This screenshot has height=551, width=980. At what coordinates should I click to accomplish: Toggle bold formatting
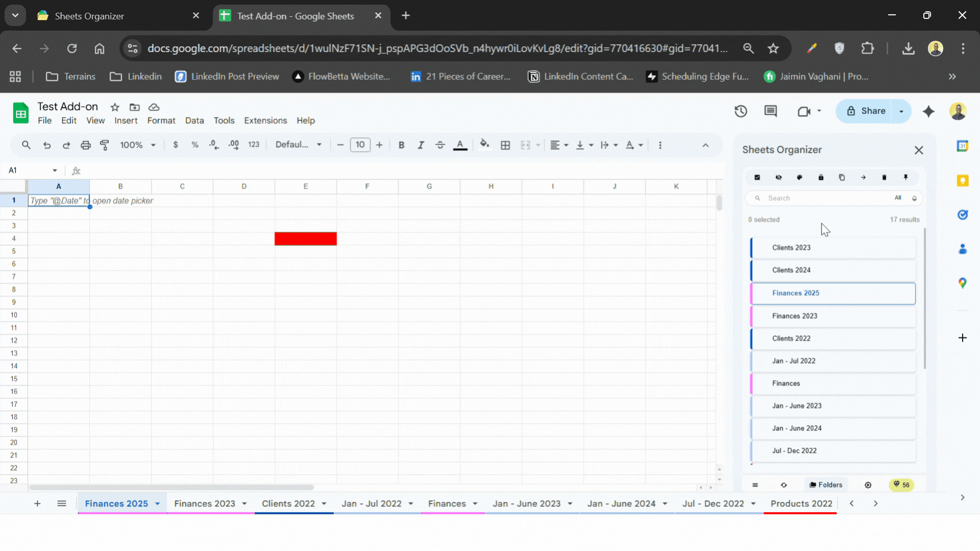[401, 145]
